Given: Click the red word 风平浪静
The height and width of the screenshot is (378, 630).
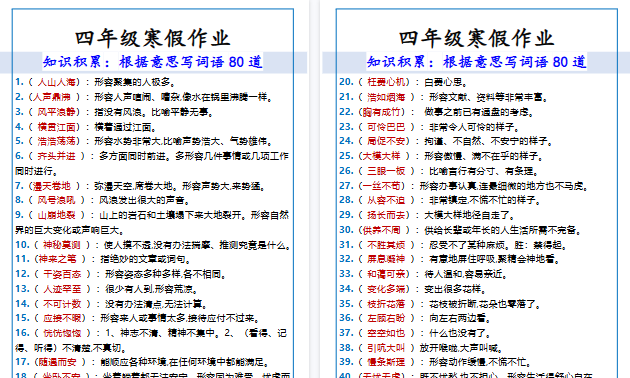Looking at the screenshot, I should [56, 112].
